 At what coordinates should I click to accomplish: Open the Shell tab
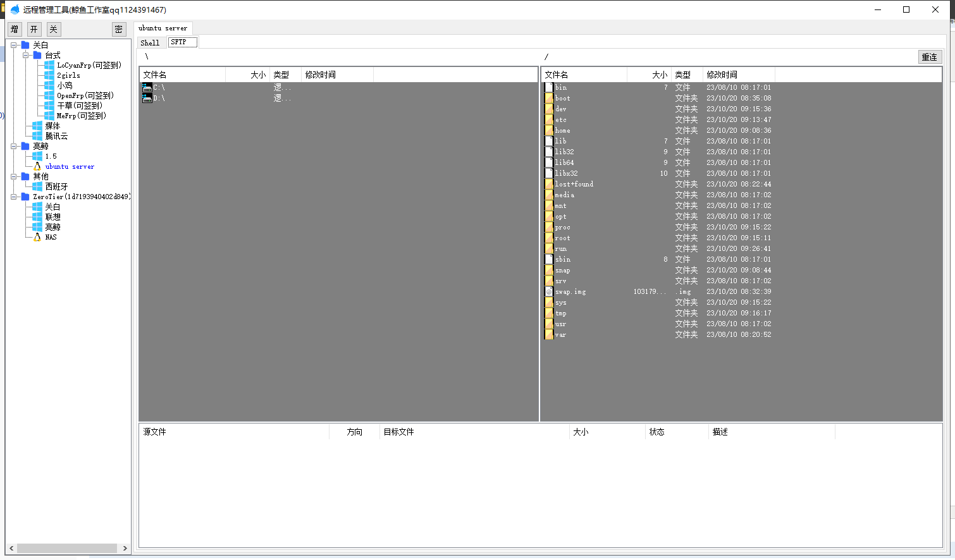click(x=151, y=42)
